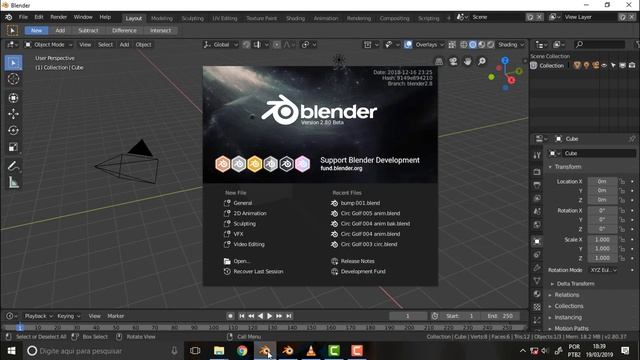Expand the Delta Transform panel

[x=575, y=284]
